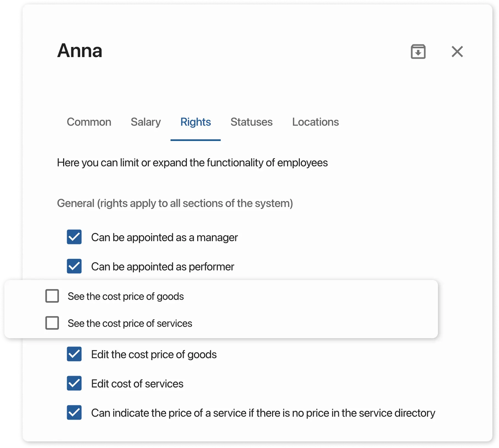Viewport: 499px width, 448px height.
Task: Check 'See the cost price of services'
Action: point(52,323)
